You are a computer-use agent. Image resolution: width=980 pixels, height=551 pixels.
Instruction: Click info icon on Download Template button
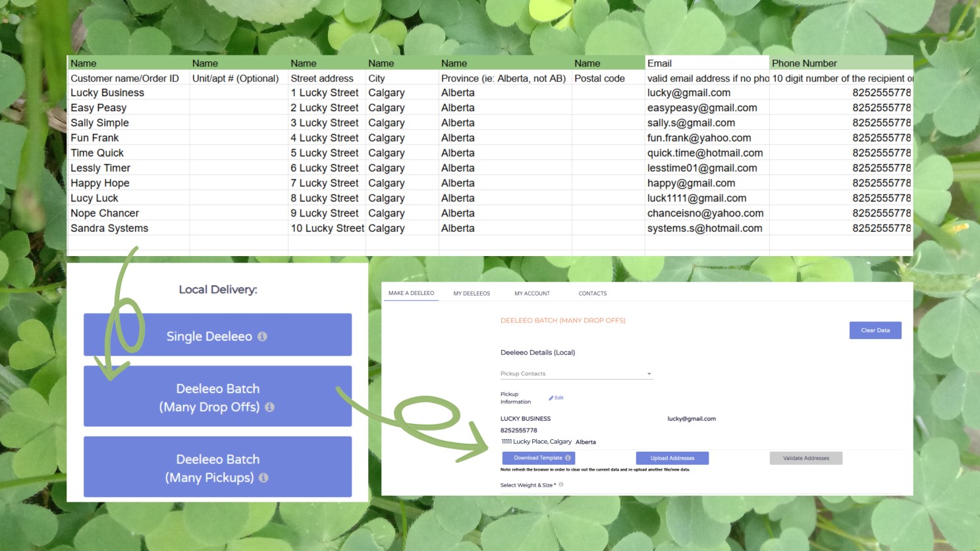pyautogui.click(x=568, y=458)
